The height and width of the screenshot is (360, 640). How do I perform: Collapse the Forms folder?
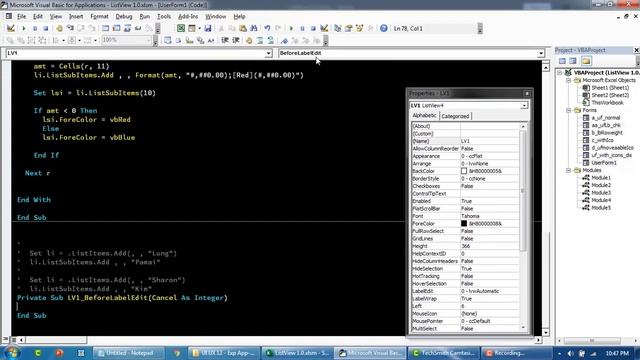568,110
